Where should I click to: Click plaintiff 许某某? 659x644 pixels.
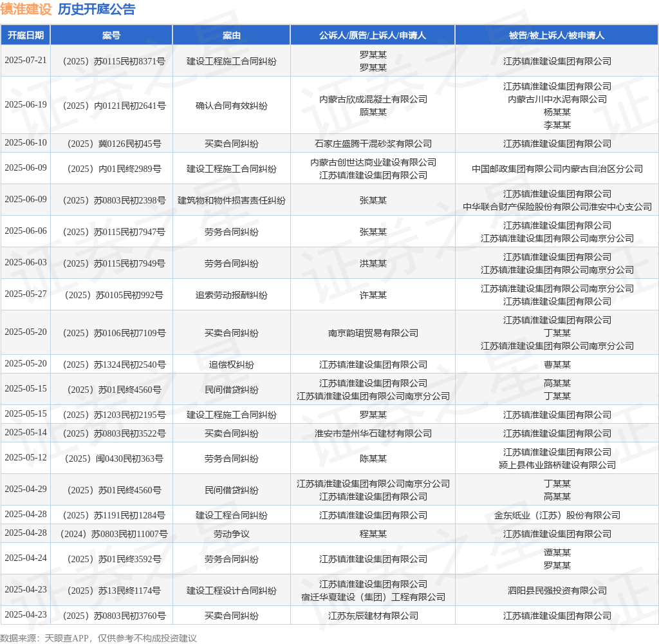tap(373, 296)
